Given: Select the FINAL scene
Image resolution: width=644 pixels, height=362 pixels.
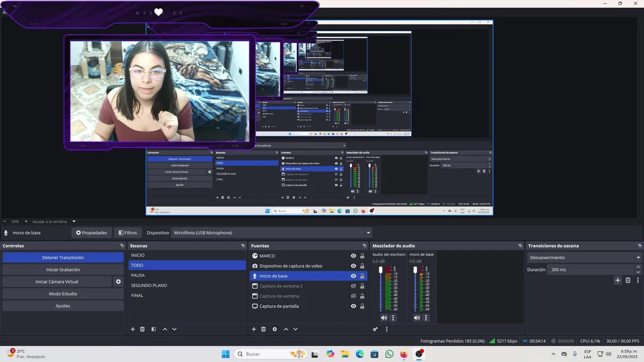Looking at the screenshot, I should click(187, 296).
